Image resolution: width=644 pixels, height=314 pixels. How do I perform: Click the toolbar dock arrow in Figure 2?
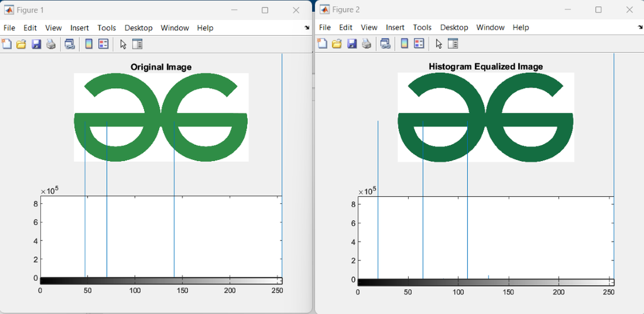coord(641,27)
